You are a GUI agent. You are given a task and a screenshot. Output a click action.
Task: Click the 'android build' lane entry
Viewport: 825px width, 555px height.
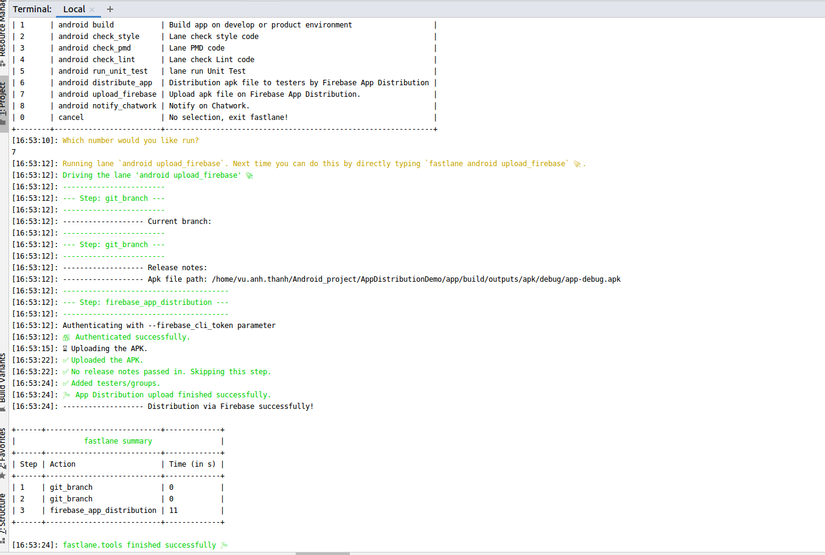tap(86, 25)
